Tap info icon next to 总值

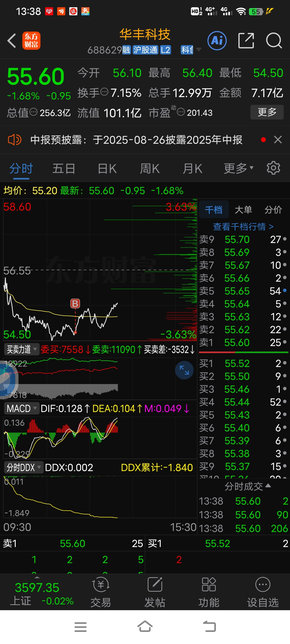[33, 112]
